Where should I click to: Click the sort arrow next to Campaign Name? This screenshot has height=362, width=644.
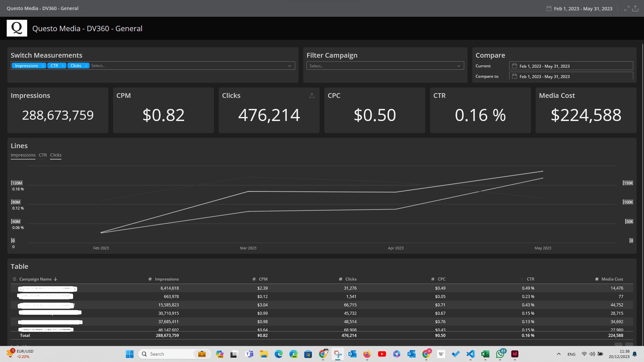pyautogui.click(x=56, y=279)
